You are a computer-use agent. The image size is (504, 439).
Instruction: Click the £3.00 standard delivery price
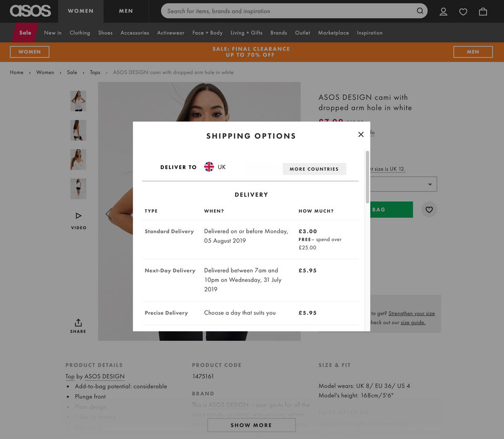coord(308,231)
